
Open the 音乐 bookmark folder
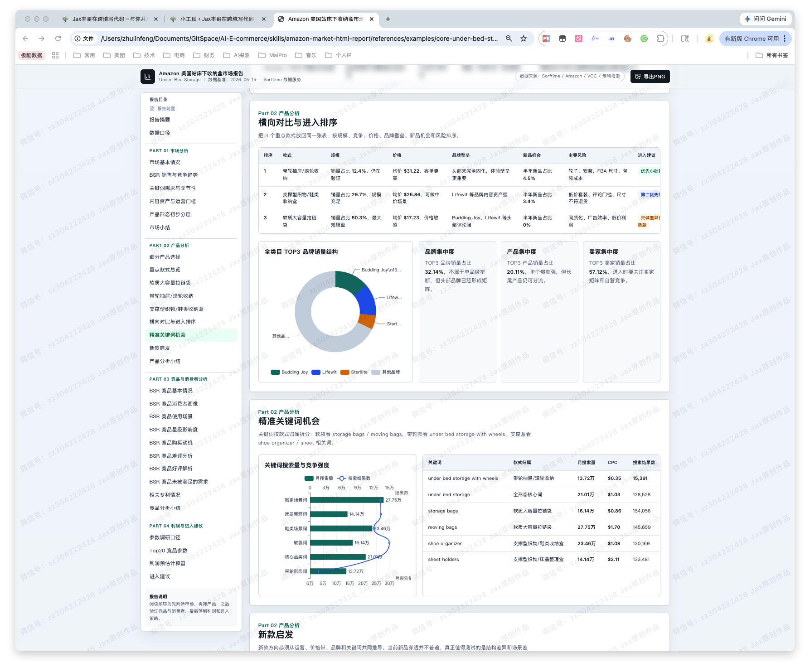(x=306, y=55)
